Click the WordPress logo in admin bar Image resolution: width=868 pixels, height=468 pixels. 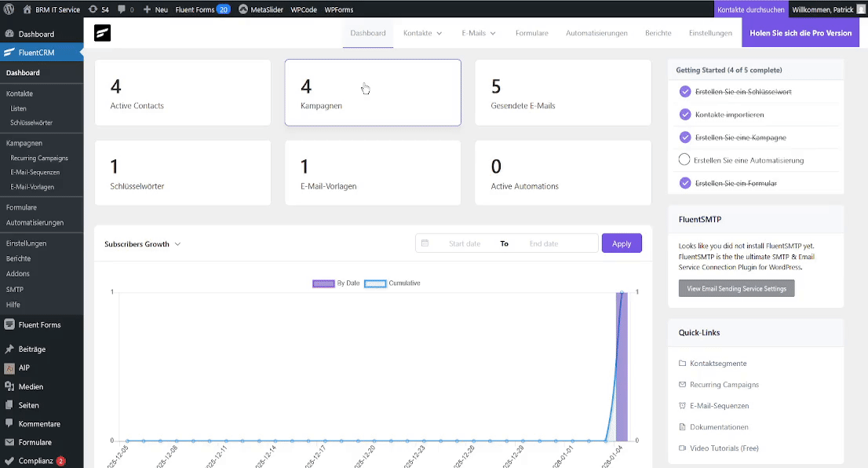click(x=9, y=9)
